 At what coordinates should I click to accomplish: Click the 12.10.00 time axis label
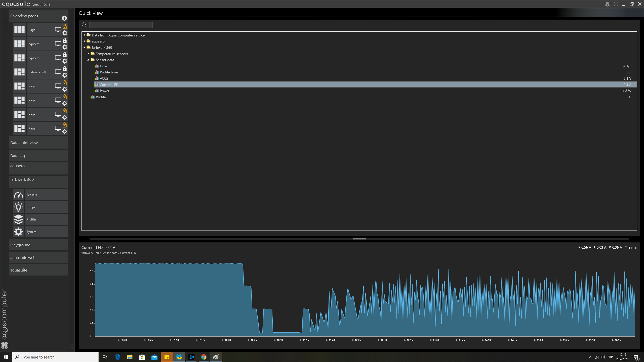[226, 340]
